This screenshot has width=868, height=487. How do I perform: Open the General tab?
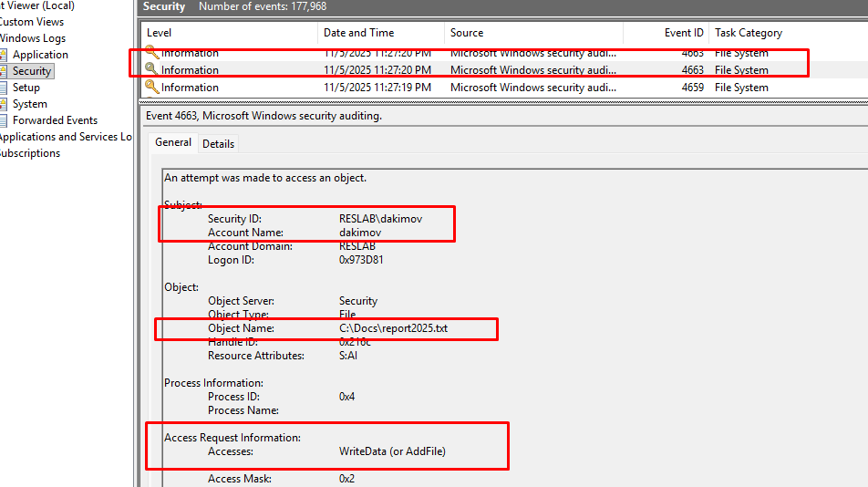[x=173, y=142]
